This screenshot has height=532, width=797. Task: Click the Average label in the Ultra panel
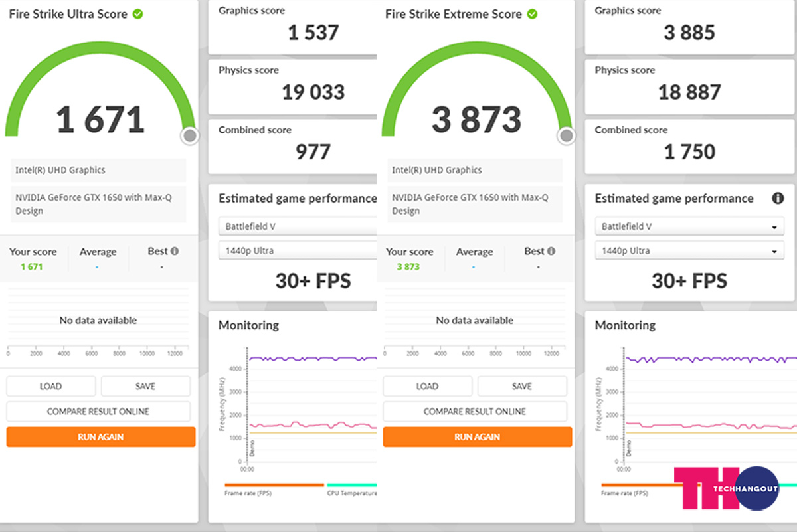pyautogui.click(x=98, y=252)
